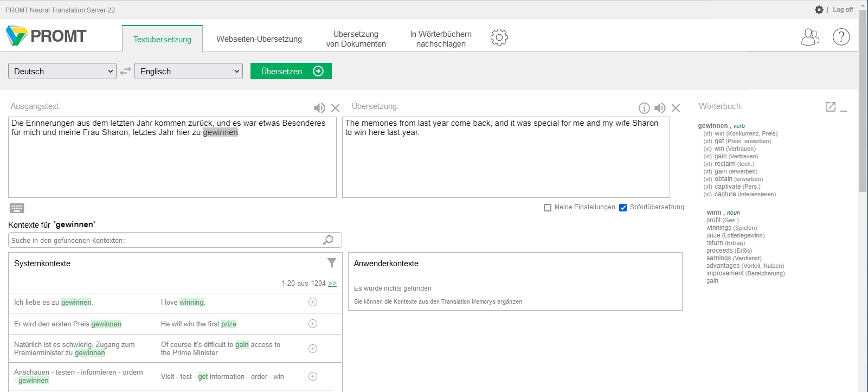Play audio of the translation
Image resolution: width=868 pixels, height=392 pixels.
point(660,108)
